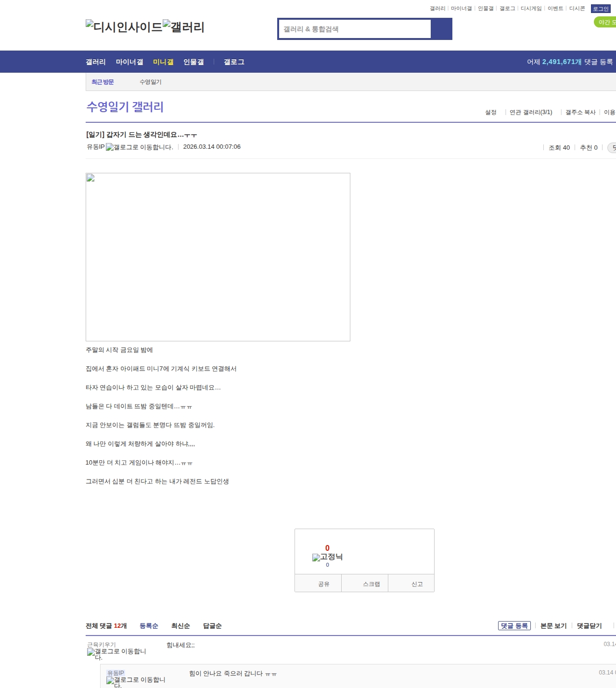Open the 설정 menu
Viewport: 616px width, 688px height.
[x=490, y=112]
